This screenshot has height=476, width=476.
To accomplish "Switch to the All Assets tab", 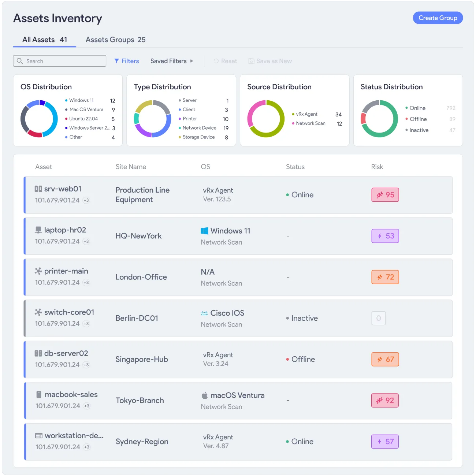I will (x=45, y=40).
